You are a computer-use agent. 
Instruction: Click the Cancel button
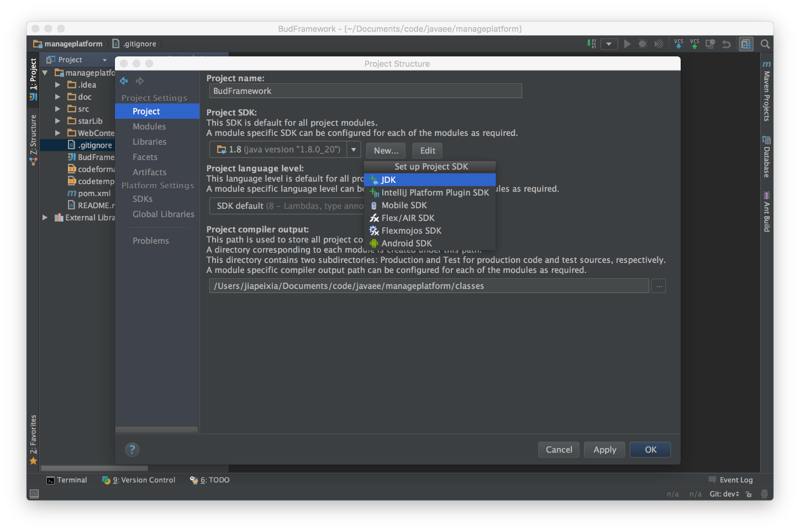[x=559, y=450]
